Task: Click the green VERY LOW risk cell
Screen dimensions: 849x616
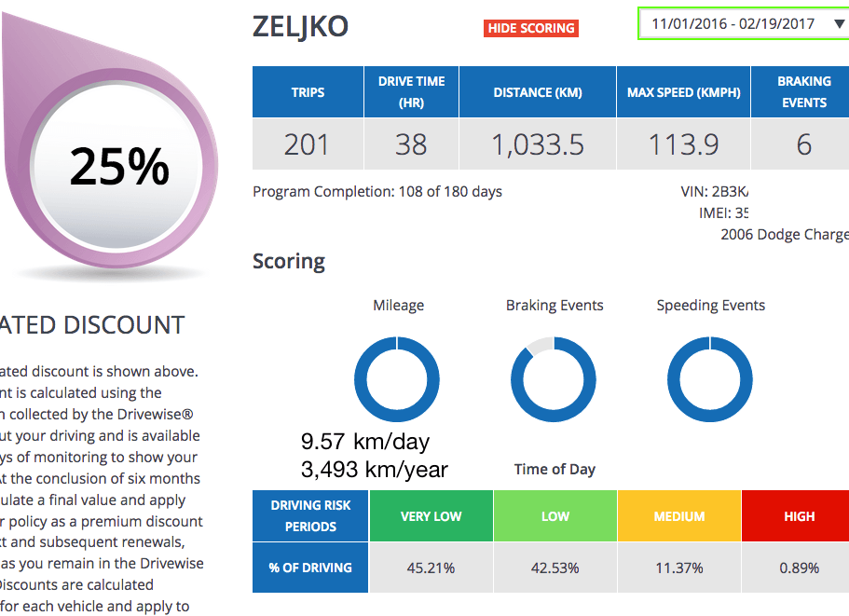Action: [x=431, y=516]
